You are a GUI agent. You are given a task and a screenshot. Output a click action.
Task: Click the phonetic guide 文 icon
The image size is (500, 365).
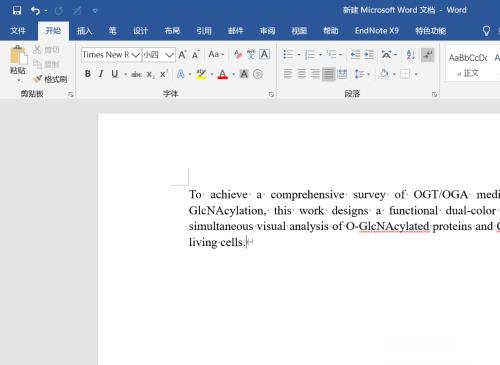pyautogui.click(x=251, y=54)
